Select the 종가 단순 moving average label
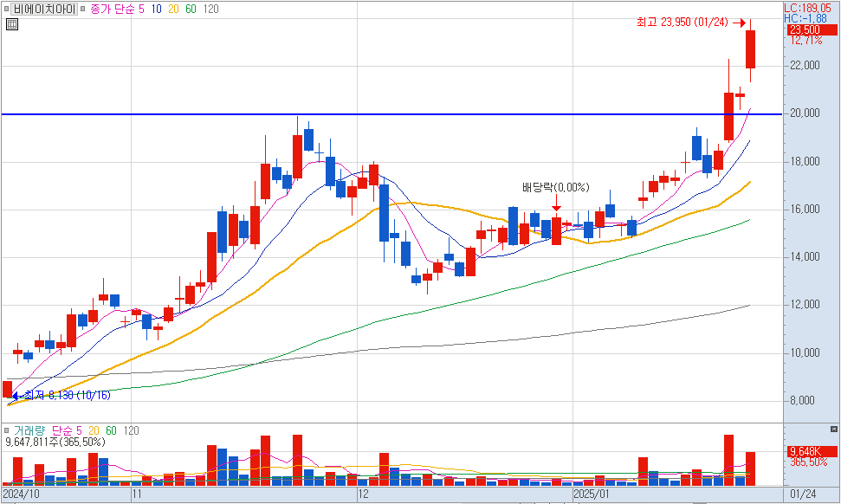 [x=113, y=10]
